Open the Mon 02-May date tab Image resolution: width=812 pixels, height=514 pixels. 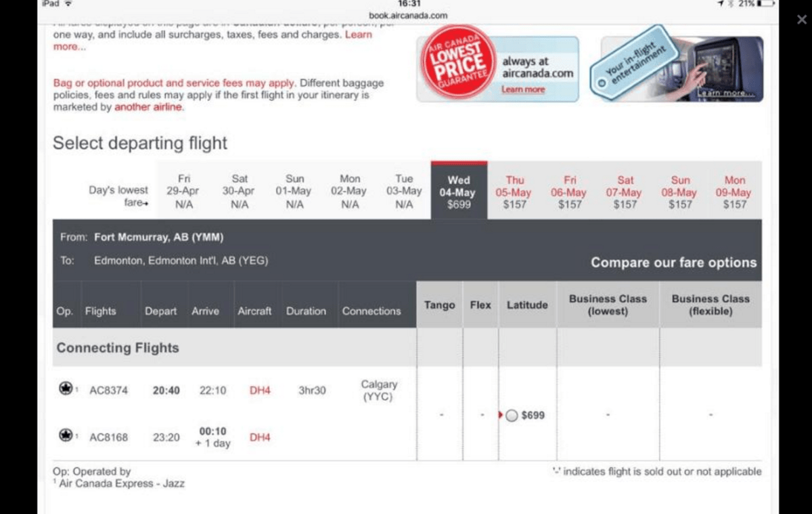tap(350, 192)
